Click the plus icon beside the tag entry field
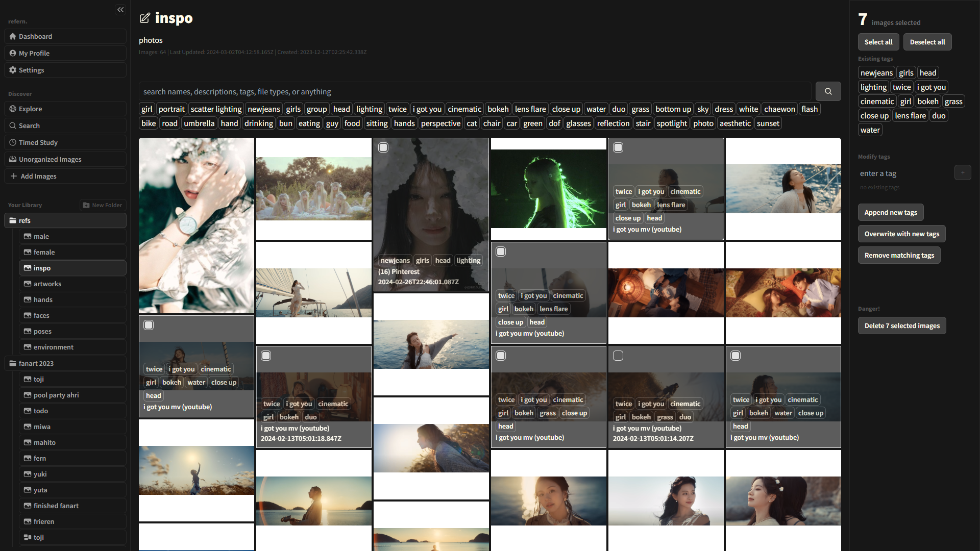Screen dimensions: 980x551 click(x=963, y=172)
